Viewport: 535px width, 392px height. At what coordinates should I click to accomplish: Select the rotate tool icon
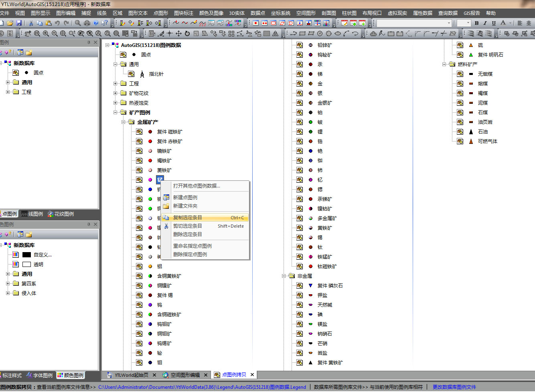tap(187, 33)
